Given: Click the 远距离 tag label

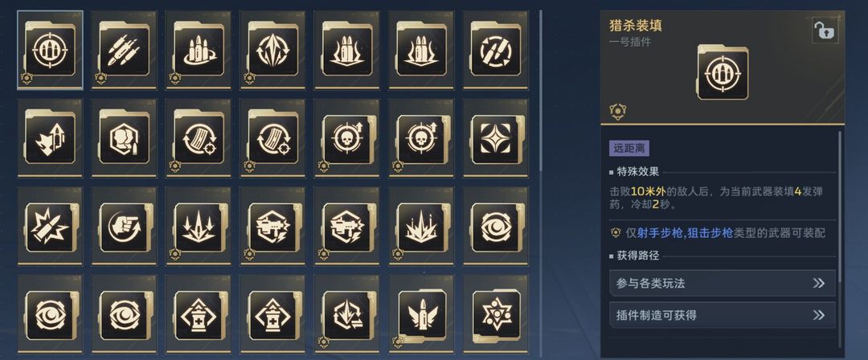Looking at the screenshot, I should click(x=629, y=148).
